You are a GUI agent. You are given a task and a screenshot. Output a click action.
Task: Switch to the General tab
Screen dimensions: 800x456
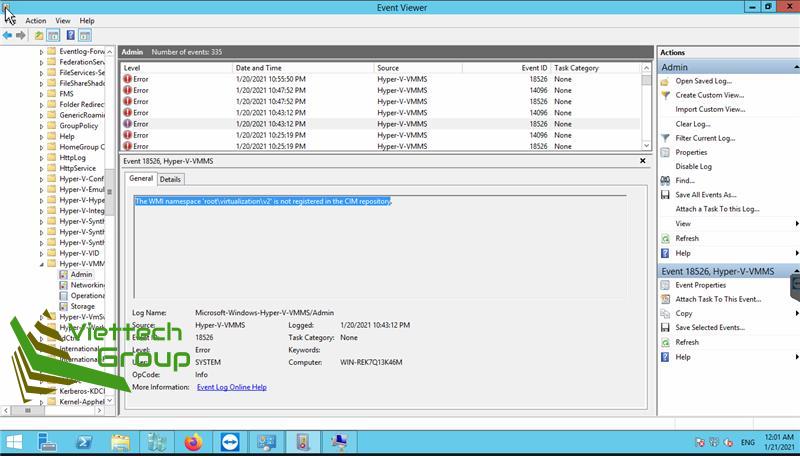click(x=141, y=179)
